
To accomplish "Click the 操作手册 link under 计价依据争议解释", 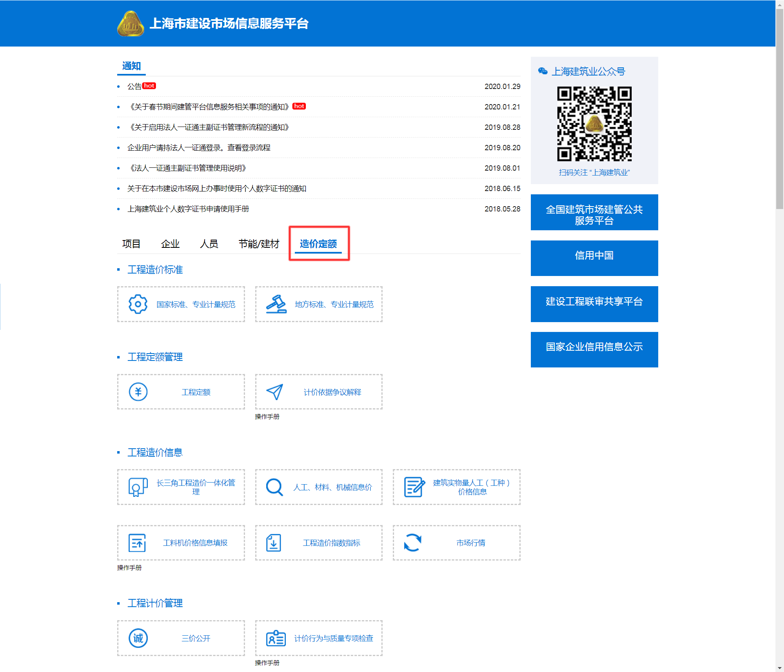I will point(266,416).
